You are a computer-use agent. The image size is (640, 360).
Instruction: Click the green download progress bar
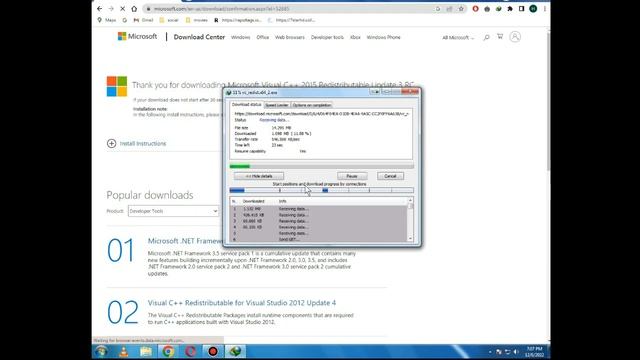[322, 166]
